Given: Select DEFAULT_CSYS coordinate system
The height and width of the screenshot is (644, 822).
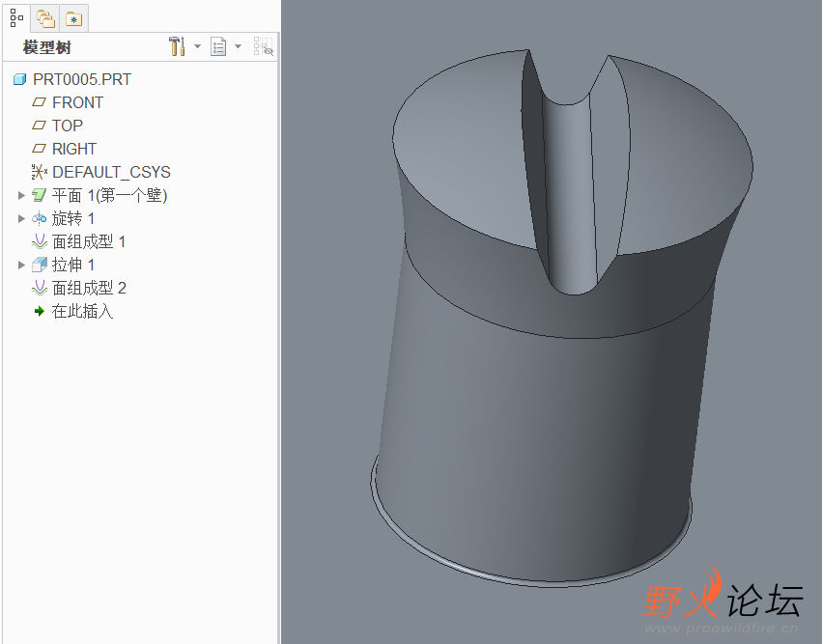Looking at the screenshot, I should (111, 172).
